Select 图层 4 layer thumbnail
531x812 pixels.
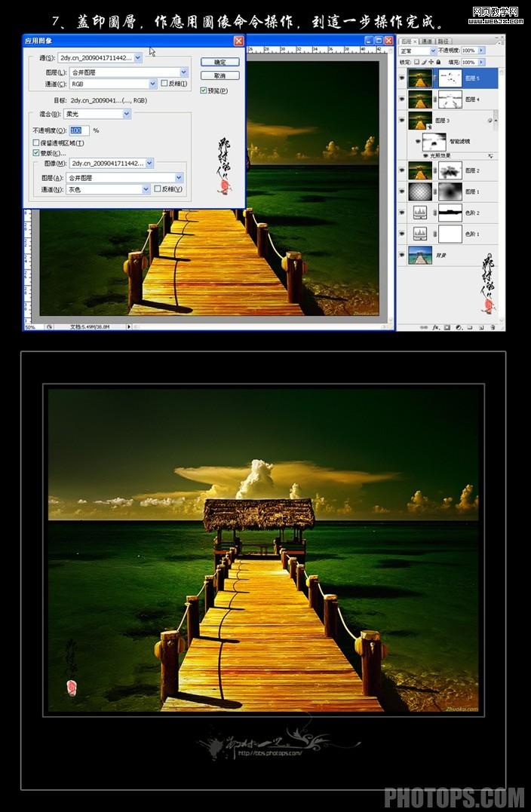[420, 99]
